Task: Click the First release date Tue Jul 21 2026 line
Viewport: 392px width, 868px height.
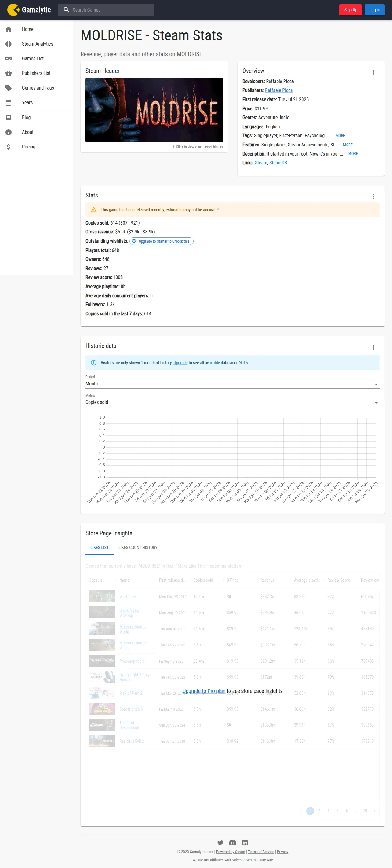Action: click(x=275, y=99)
